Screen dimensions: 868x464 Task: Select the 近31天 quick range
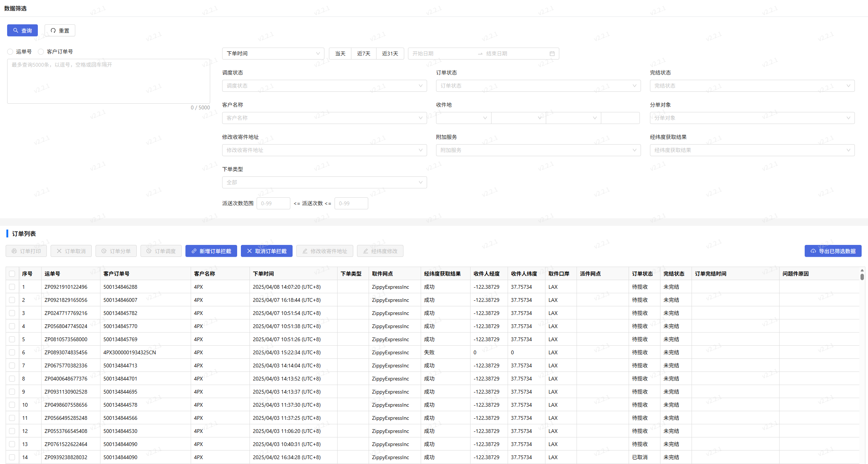tap(390, 54)
